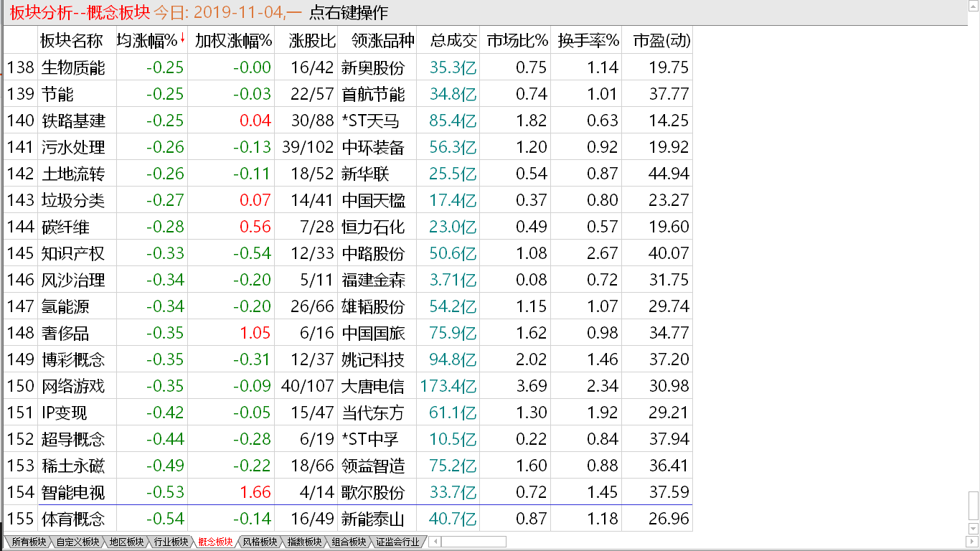
Task: Select the 网络游戏 sector name
Action: (73, 386)
